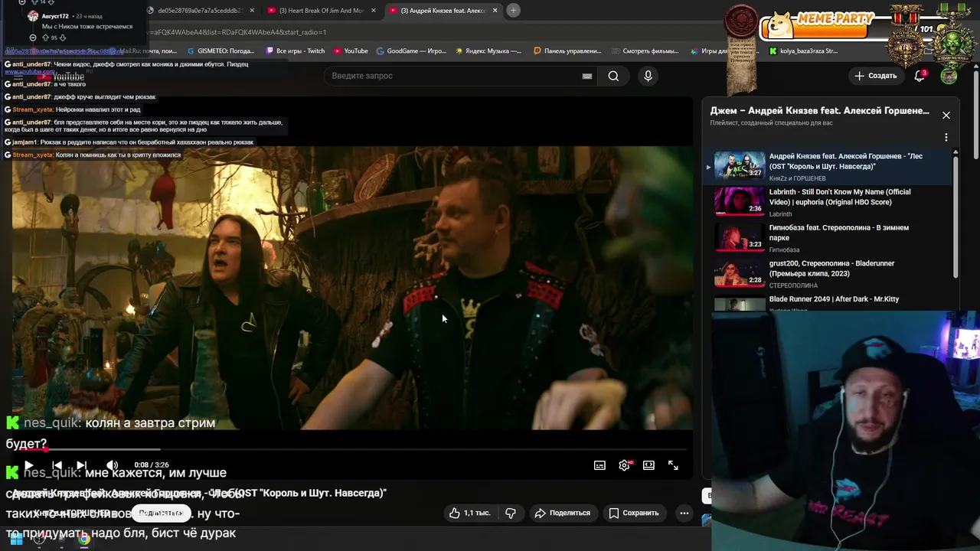Click the thumbnail with 3:27 duration
This screenshot has width=980, height=551.
click(x=740, y=166)
